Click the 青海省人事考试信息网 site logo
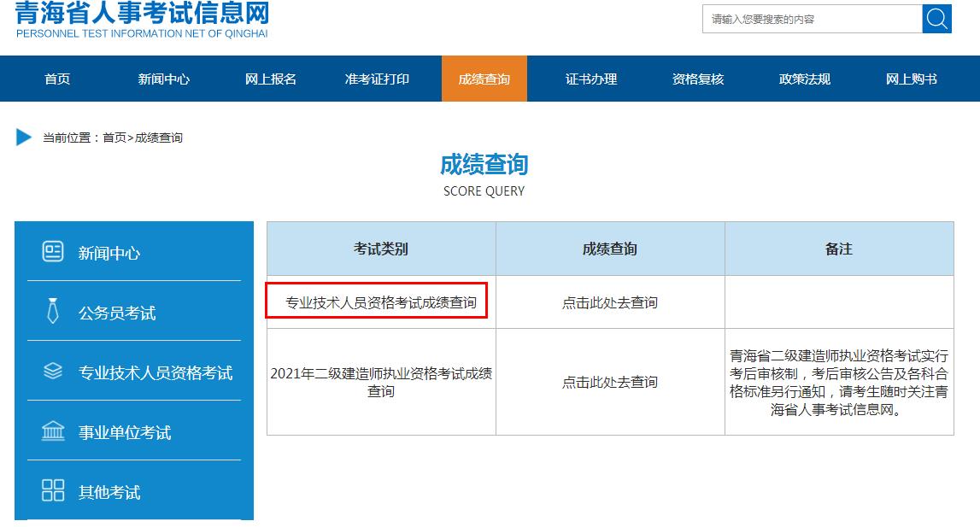 142,20
